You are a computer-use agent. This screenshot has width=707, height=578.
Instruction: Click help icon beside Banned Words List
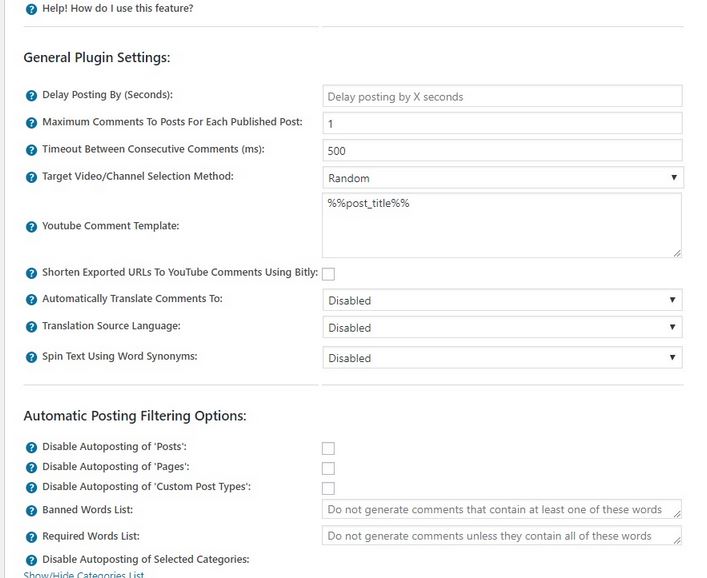tap(31, 510)
